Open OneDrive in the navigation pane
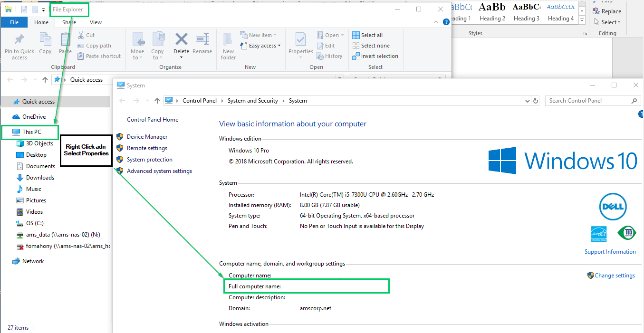644x333 pixels. (x=34, y=117)
